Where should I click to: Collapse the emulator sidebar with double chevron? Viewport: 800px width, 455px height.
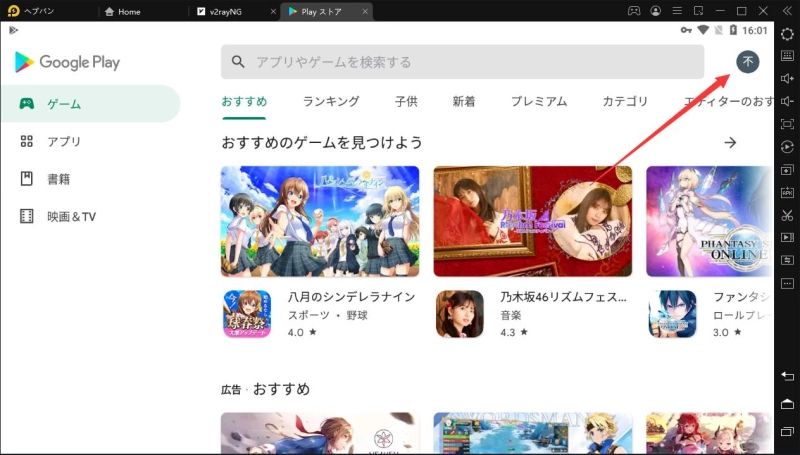click(787, 11)
